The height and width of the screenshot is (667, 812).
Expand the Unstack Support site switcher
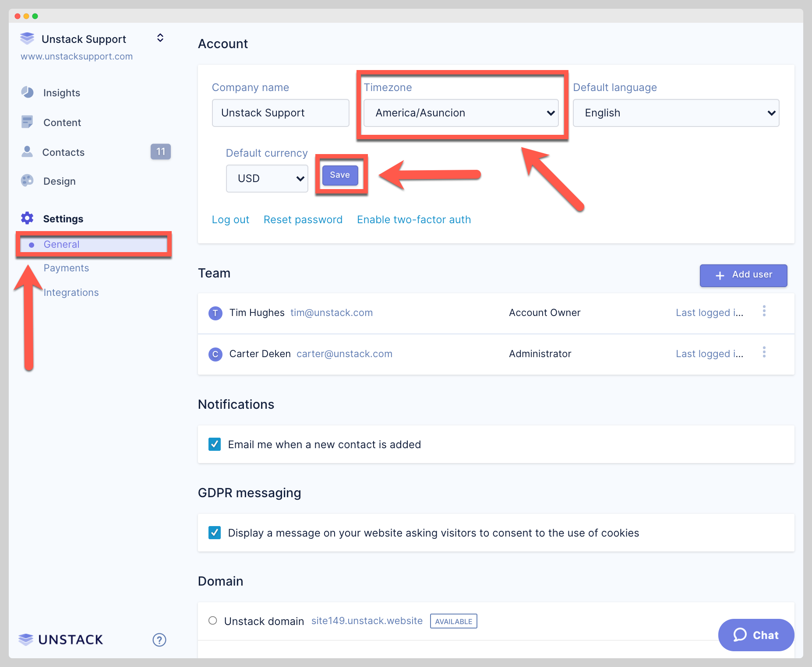[160, 38]
